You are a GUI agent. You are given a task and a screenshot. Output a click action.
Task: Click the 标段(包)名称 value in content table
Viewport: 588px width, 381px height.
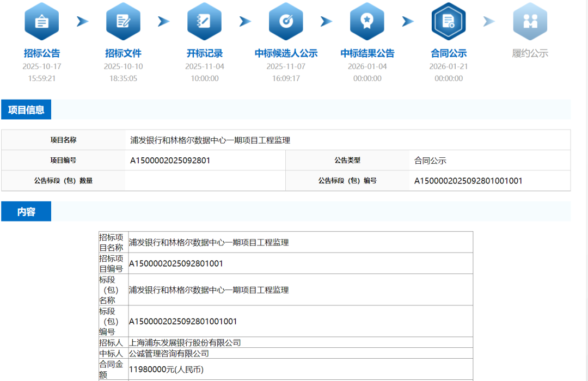click(x=209, y=290)
